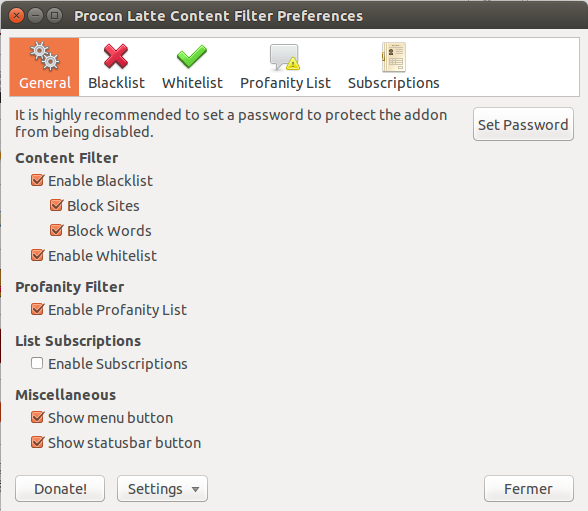The width and height of the screenshot is (588, 511).
Task: Toggle Show menu button checkbox
Action: pyautogui.click(x=38, y=417)
